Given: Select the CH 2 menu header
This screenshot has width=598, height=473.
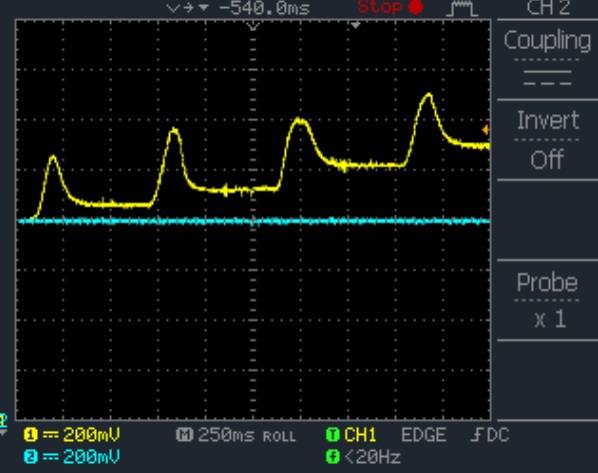Looking at the screenshot, I should tap(548, 8).
